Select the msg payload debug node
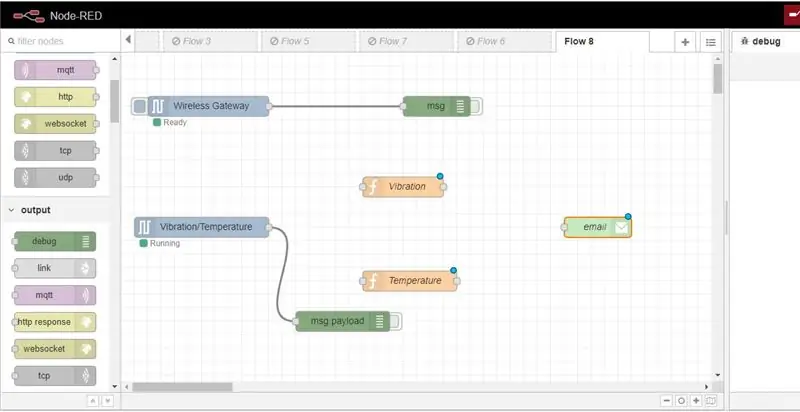Image resolution: width=800 pixels, height=412 pixels. [x=343, y=321]
